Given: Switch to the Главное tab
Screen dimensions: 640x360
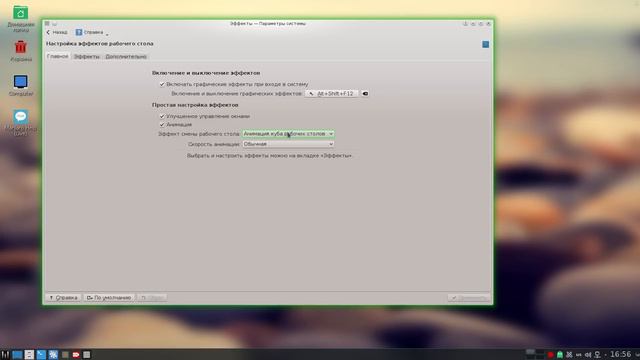Looking at the screenshot, I should pyautogui.click(x=57, y=56).
